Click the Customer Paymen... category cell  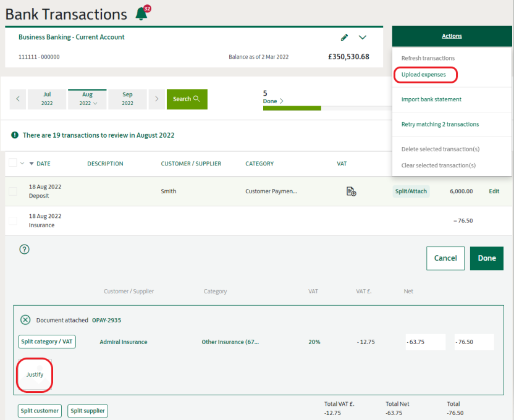(x=271, y=191)
